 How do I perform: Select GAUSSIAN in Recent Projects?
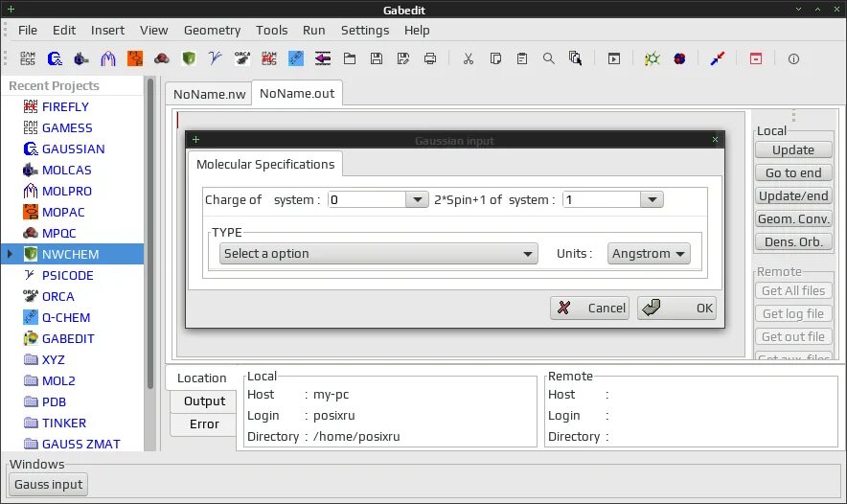pyautogui.click(x=74, y=149)
